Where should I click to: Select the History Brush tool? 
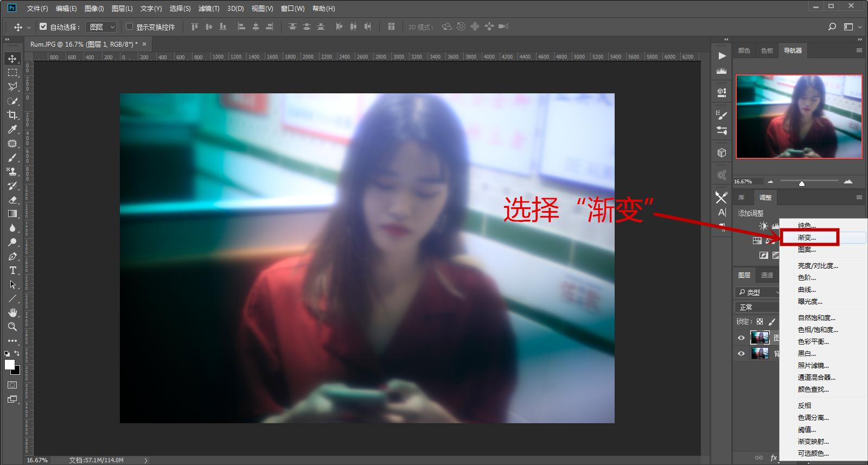coord(12,186)
